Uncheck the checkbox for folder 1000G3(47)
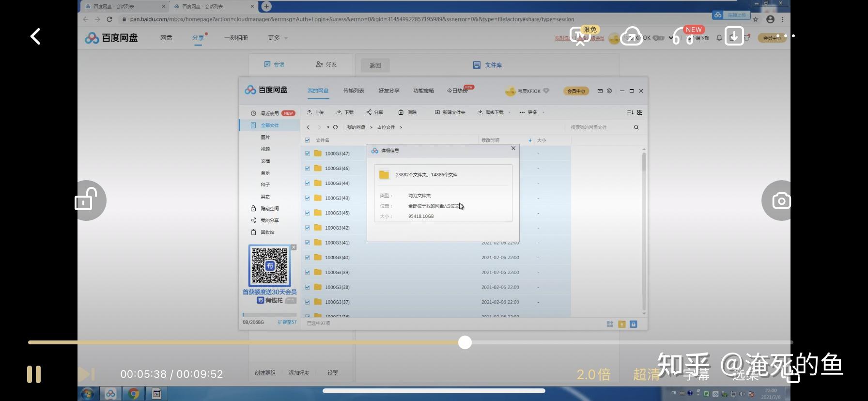Viewport: 868px width, 401px height. [x=308, y=154]
